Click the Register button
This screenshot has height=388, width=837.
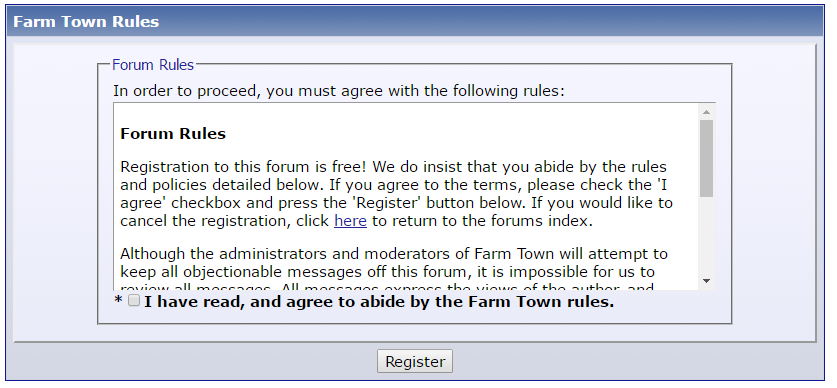[x=415, y=361]
